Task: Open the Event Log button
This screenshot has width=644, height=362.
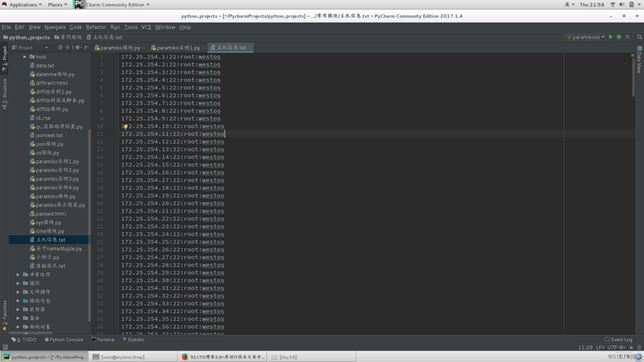Action: tap(619, 340)
